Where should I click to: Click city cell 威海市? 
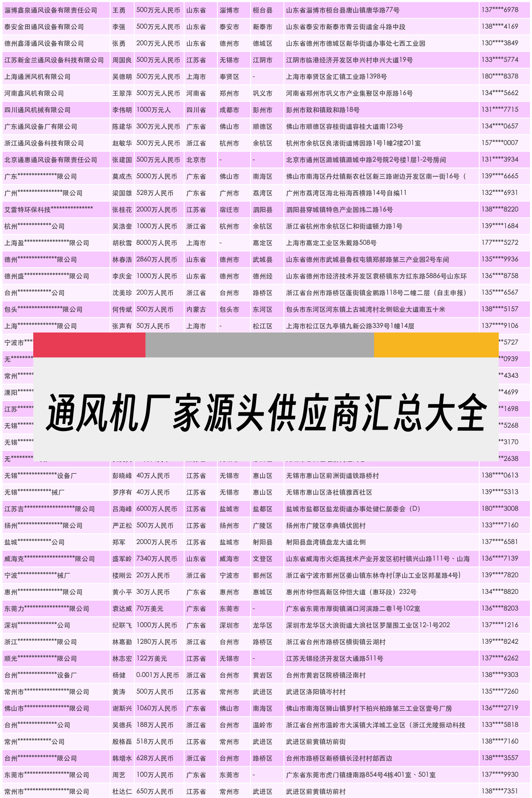229,559
